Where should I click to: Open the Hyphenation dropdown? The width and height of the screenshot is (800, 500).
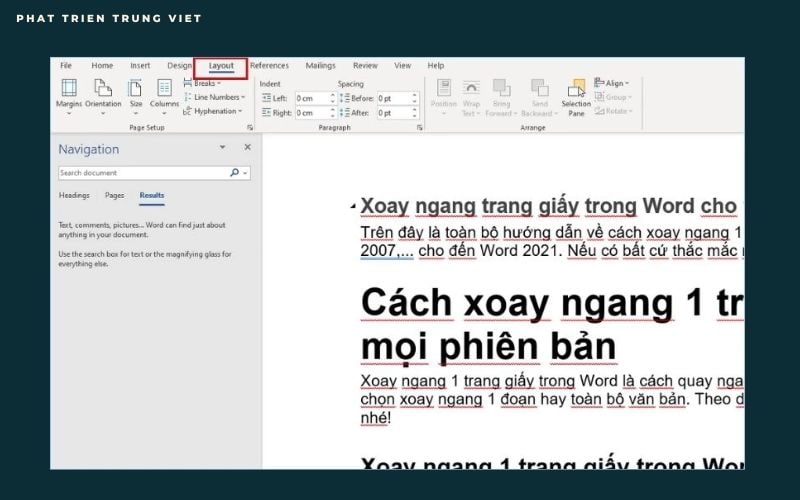point(215,111)
